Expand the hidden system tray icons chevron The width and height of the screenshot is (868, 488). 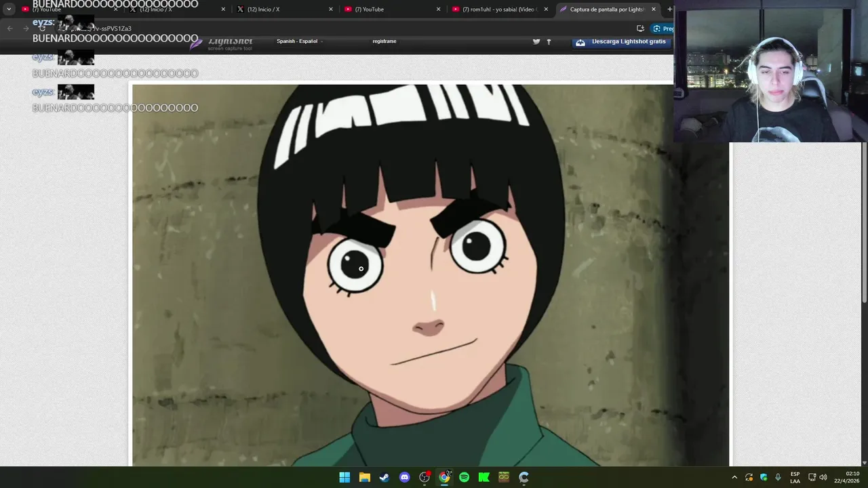[734, 477]
